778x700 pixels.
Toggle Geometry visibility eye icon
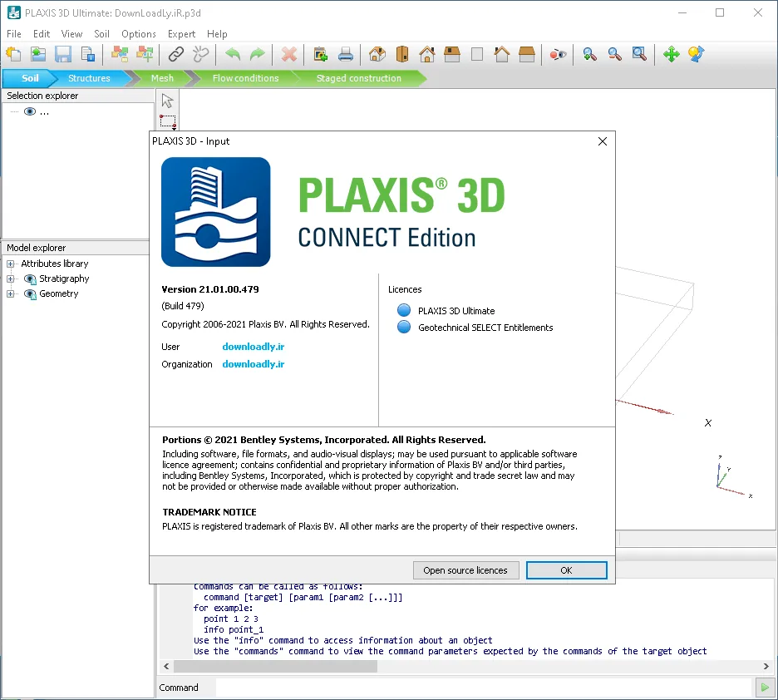(30, 294)
